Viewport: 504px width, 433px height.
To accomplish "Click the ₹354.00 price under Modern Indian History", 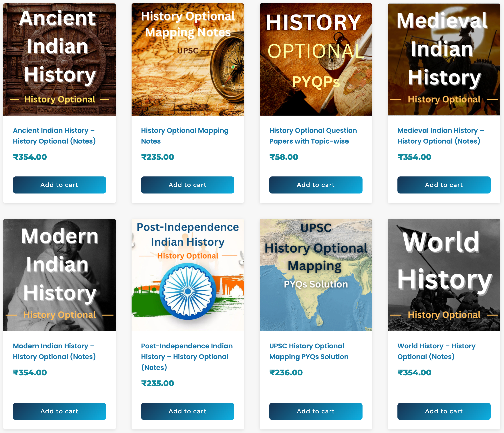I will point(30,373).
